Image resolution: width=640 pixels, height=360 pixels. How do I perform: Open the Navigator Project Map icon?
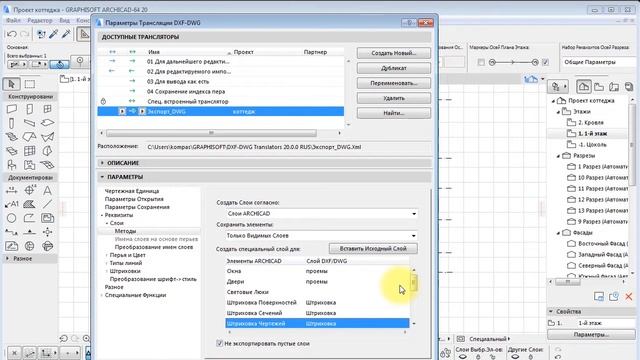coord(584,87)
